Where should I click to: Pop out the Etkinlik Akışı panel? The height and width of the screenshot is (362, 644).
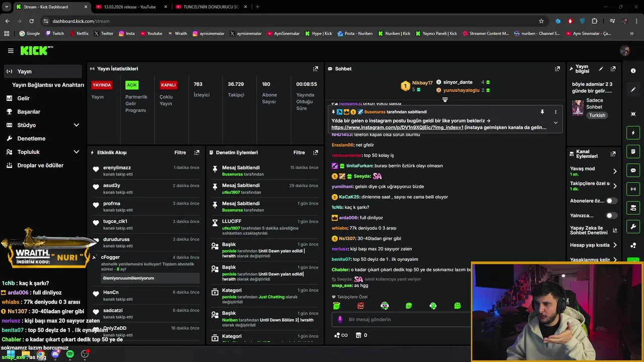point(197,152)
